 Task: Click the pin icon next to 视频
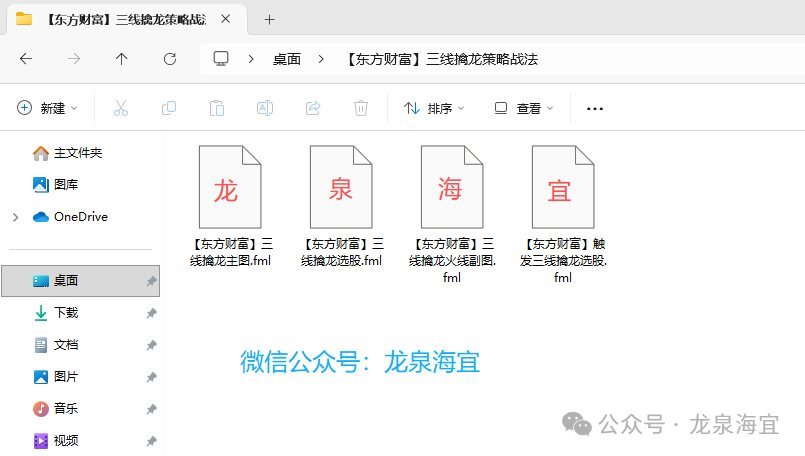[x=151, y=441]
